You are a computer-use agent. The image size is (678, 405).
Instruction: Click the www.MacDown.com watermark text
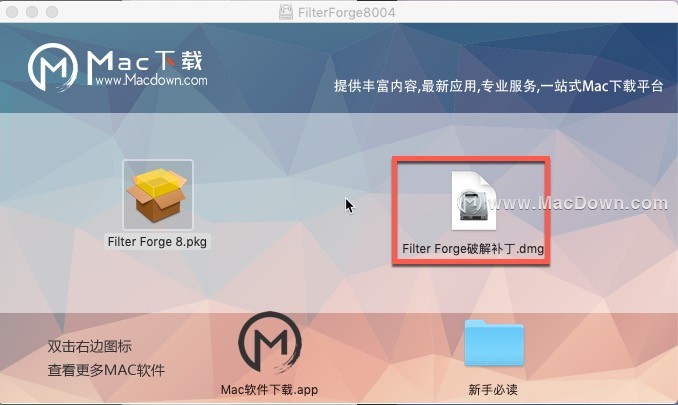(x=579, y=203)
